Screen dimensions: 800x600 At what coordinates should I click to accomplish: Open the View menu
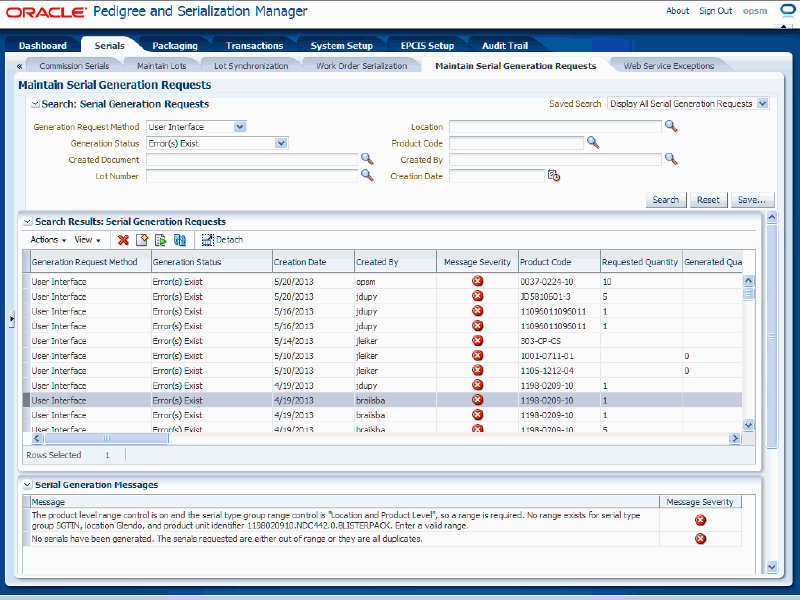point(87,240)
